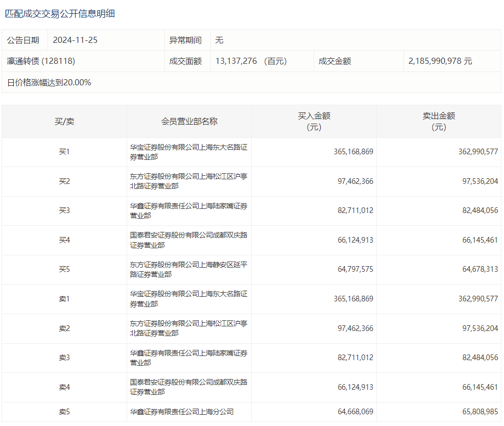Click the 成交面额 value 13,137,276
This screenshot has width=504, height=426.
tap(237, 61)
